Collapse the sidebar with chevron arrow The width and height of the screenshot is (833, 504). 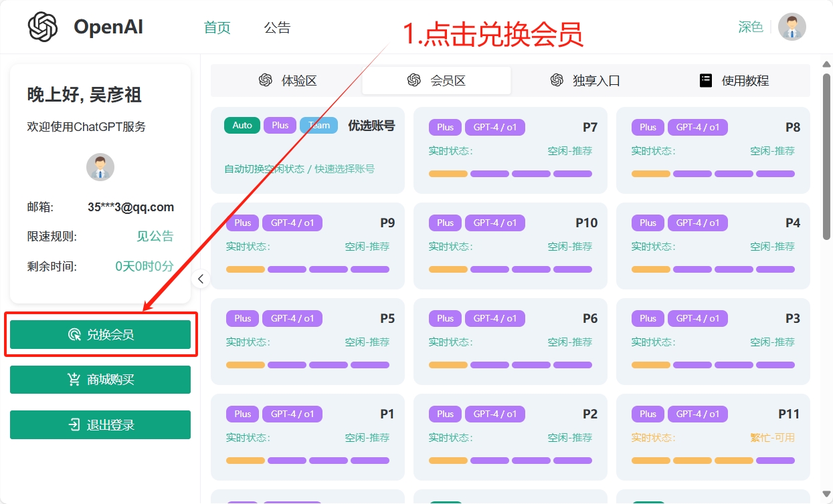point(201,279)
